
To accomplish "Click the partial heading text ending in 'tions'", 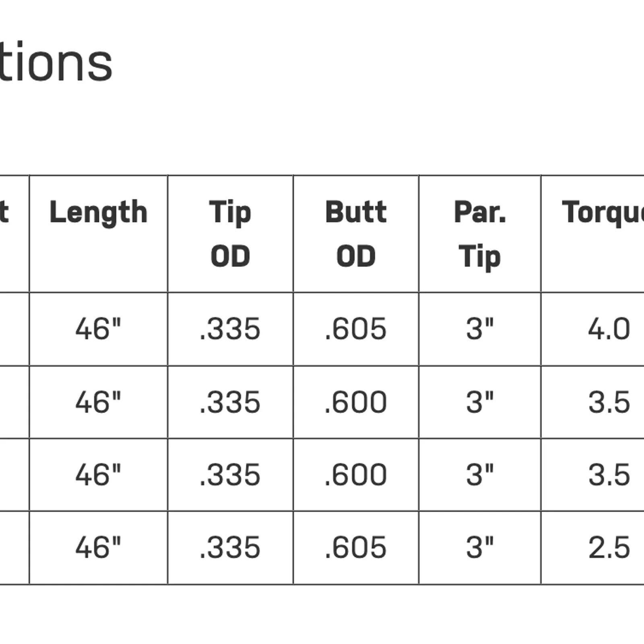I will 56,61.
